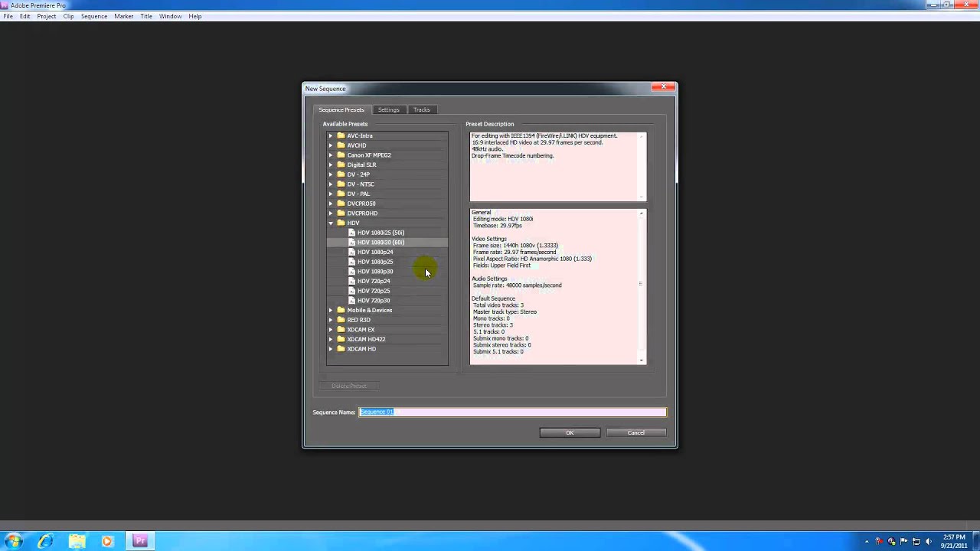Open the Edit menu
980x551 pixels.
click(x=25, y=16)
